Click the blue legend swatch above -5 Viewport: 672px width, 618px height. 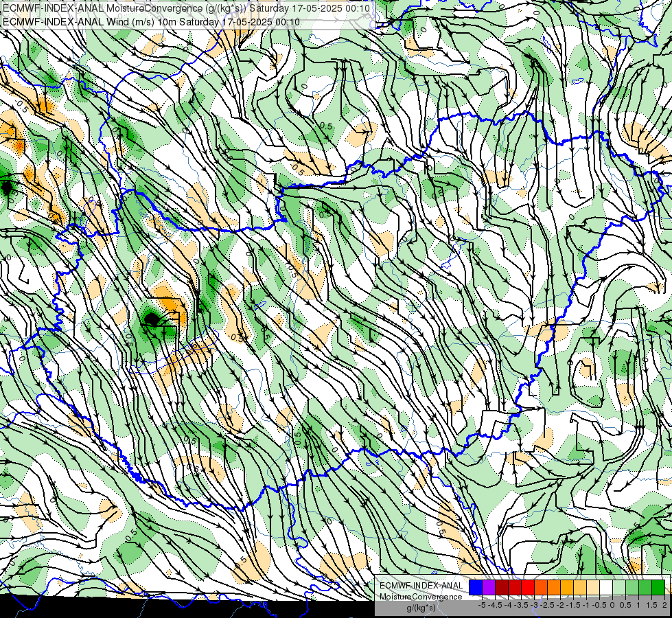(x=476, y=588)
